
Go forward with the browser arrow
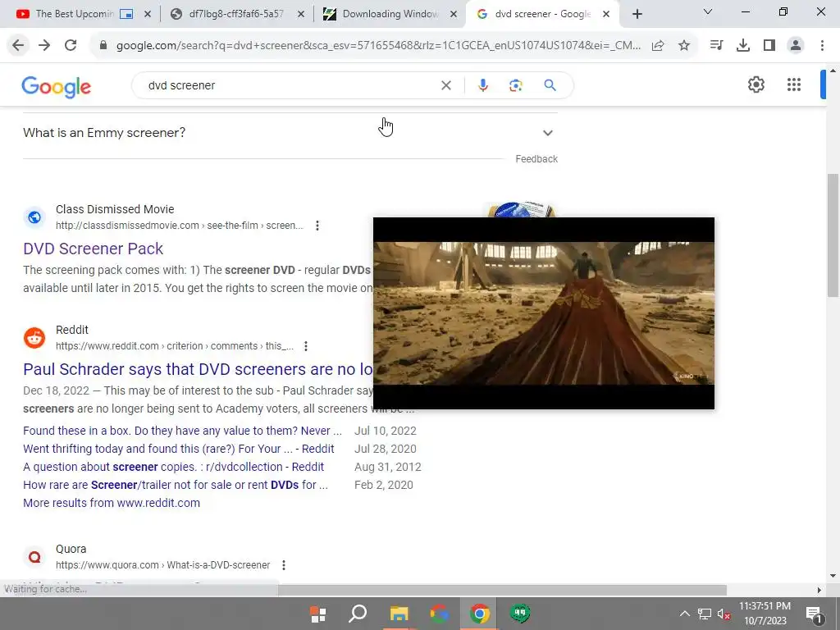[x=44, y=46]
